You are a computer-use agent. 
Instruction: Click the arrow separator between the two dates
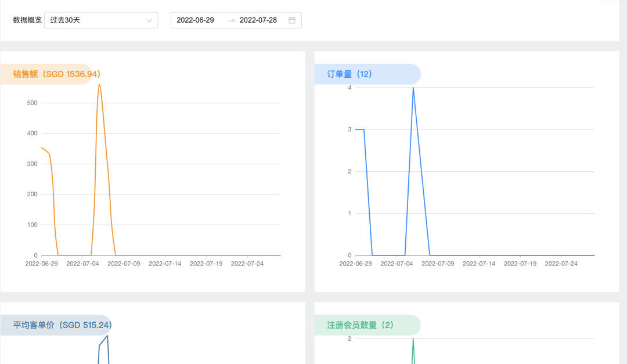click(231, 20)
